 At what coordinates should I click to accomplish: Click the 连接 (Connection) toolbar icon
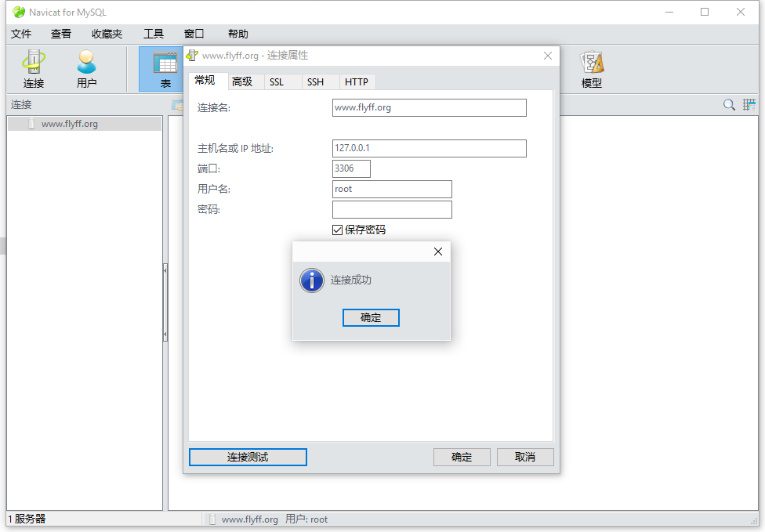coord(33,69)
